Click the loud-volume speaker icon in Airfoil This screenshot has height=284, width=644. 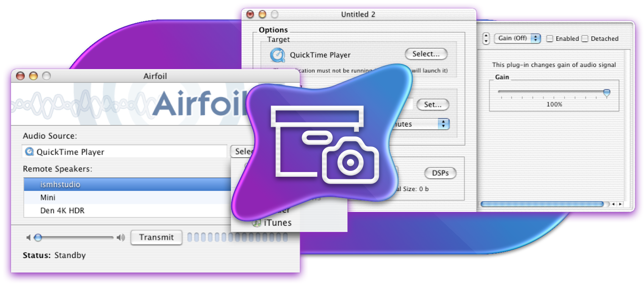point(121,238)
